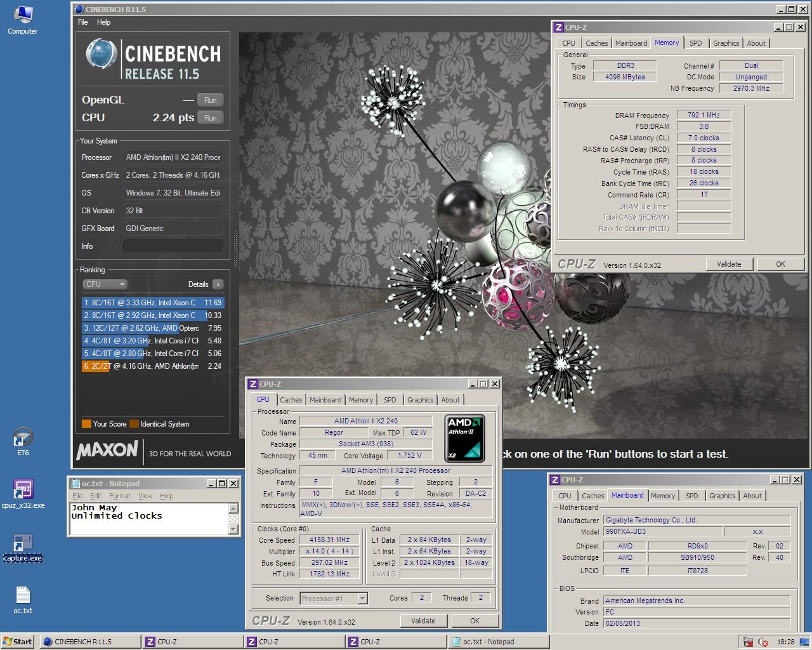This screenshot has height=650, width=812.
Task: Run the OpenGL benchmark test
Action: [x=210, y=100]
